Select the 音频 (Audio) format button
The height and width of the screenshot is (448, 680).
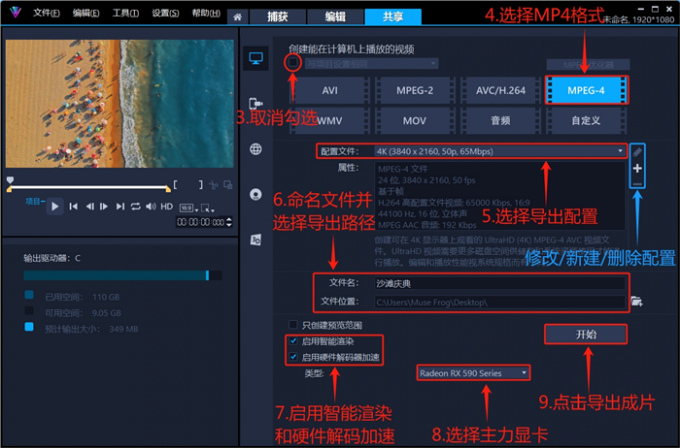coord(500,121)
